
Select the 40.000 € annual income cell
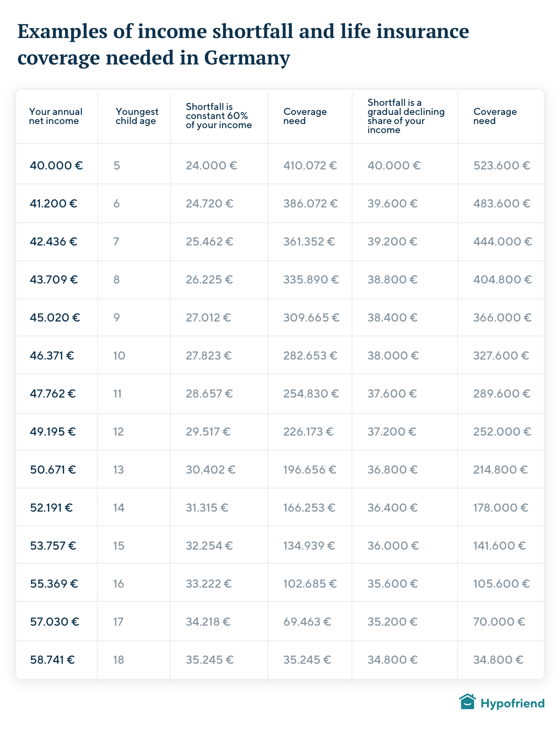[x=56, y=166]
